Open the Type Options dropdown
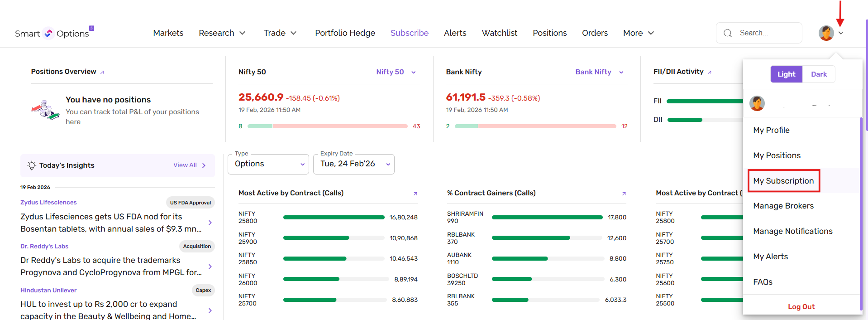The image size is (868, 320). pos(268,164)
